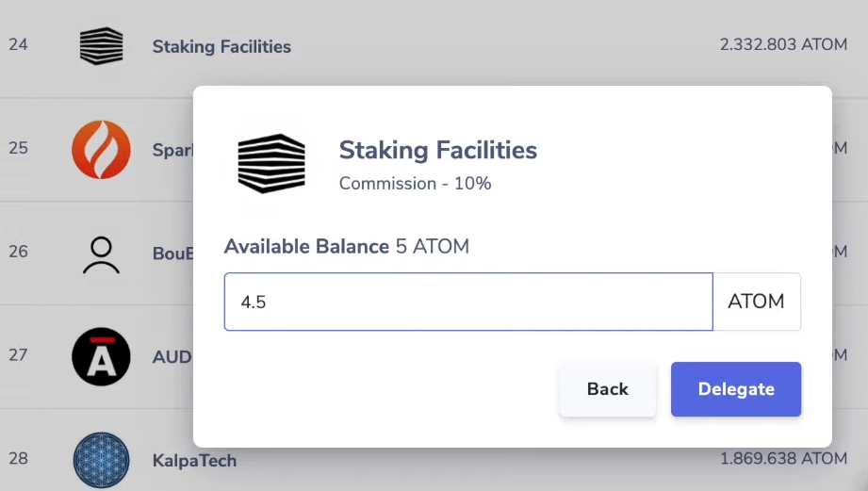868x491 pixels.
Task: Open the KalpaTech validator name
Action: coord(194,461)
